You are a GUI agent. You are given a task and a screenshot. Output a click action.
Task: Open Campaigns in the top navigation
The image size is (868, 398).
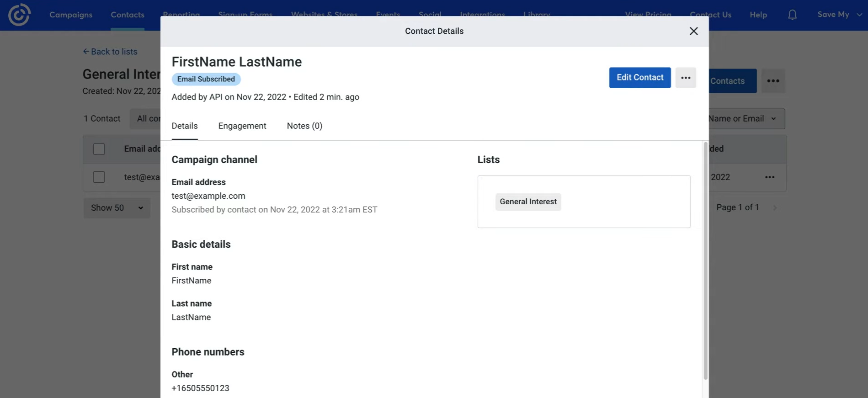(71, 15)
